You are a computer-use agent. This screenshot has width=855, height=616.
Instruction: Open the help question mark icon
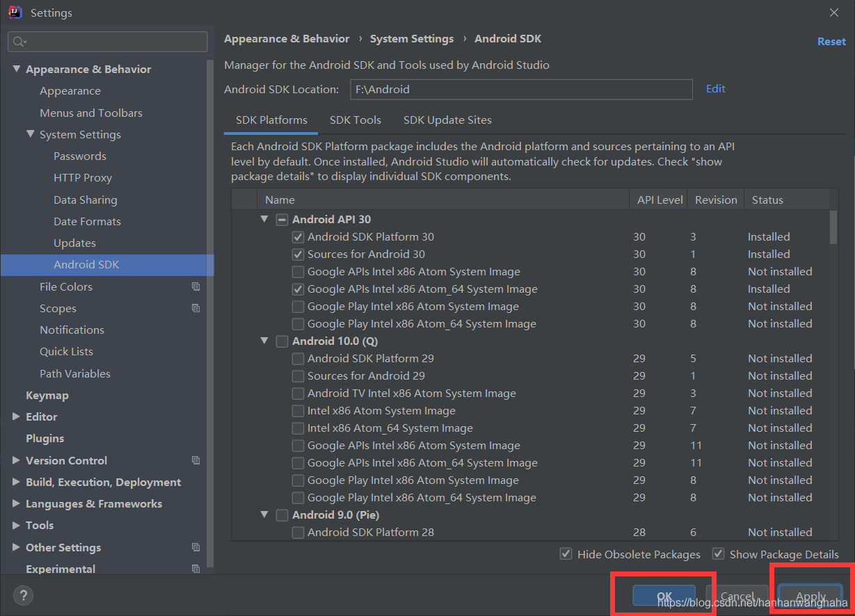tap(23, 595)
